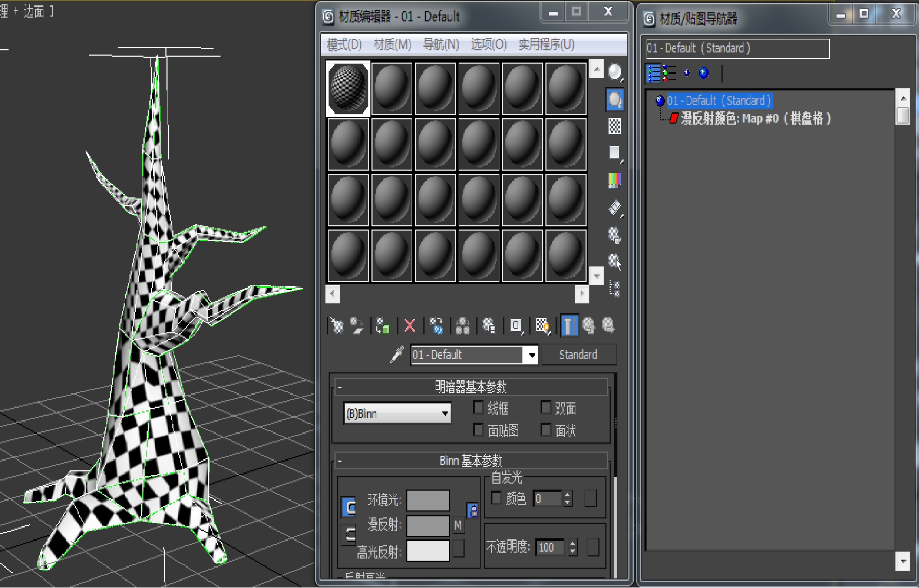Open the 模式(D) menu
The height and width of the screenshot is (588, 919).
pyautogui.click(x=344, y=44)
